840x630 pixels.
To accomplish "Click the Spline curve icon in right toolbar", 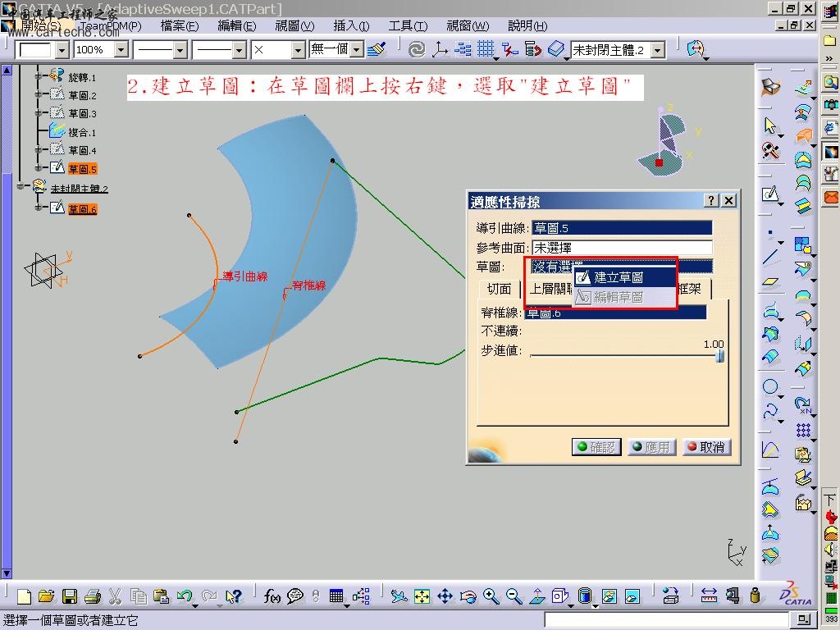I will (x=770, y=412).
